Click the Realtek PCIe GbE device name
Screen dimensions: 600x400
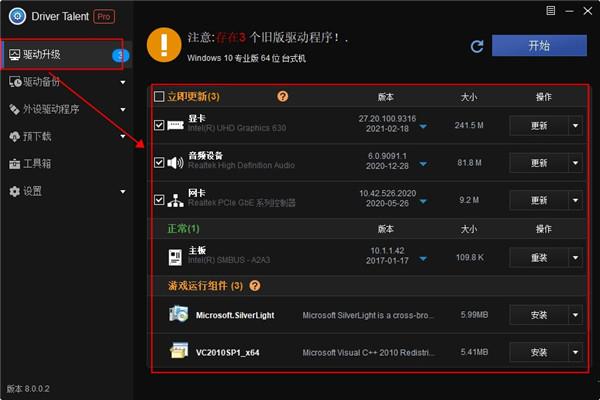(242, 203)
